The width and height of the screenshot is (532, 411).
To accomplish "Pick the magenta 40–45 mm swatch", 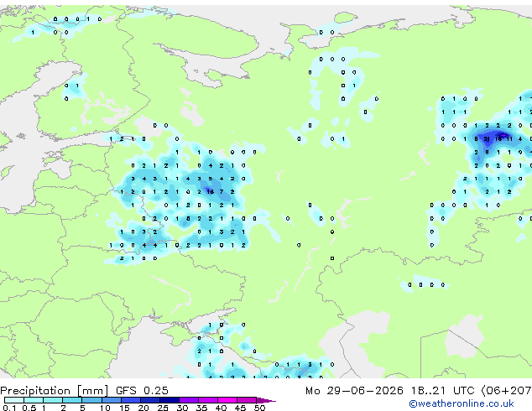I will click(227, 400).
